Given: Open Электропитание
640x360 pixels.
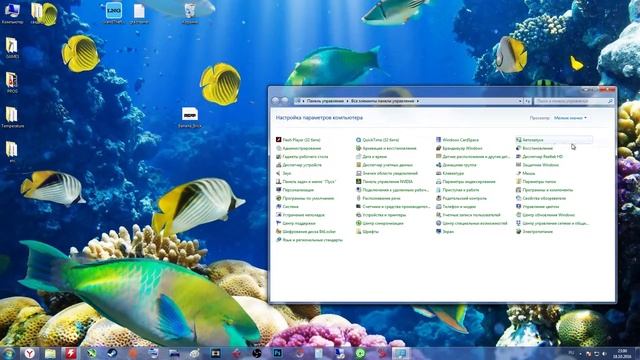Looking at the screenshot, I should point(534,232).
